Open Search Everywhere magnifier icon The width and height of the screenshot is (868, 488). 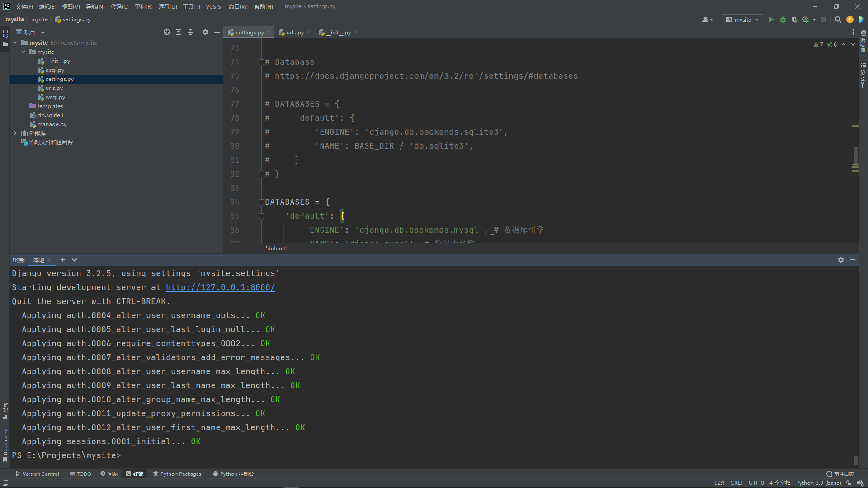tap(838, 19)
